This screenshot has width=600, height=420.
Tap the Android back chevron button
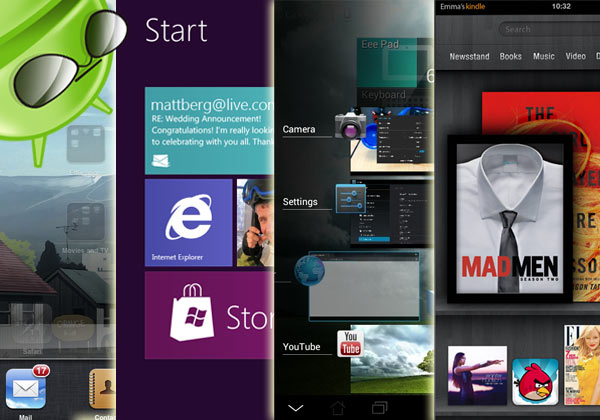[x=295, y=408]
